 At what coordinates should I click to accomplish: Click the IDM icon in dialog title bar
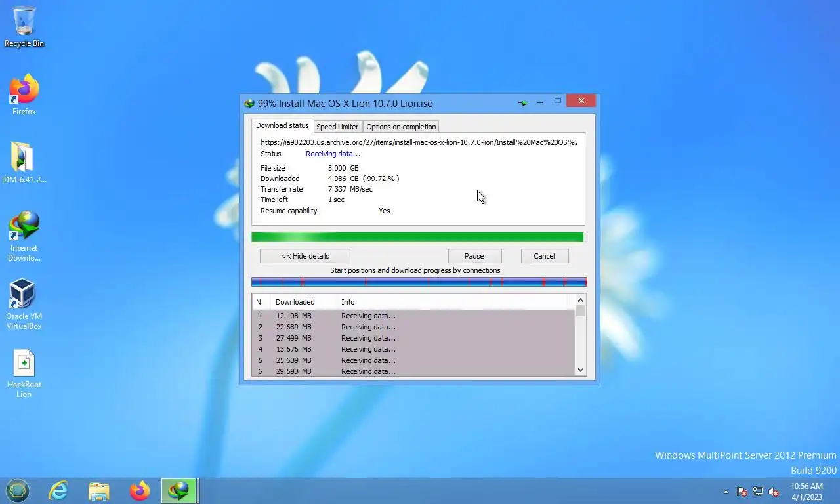(249, 104)
